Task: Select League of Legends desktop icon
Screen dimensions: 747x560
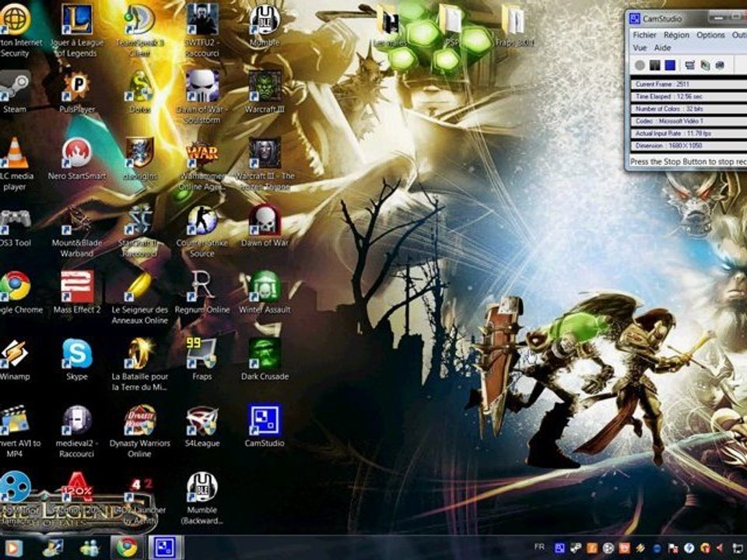Action: point(77,31)
